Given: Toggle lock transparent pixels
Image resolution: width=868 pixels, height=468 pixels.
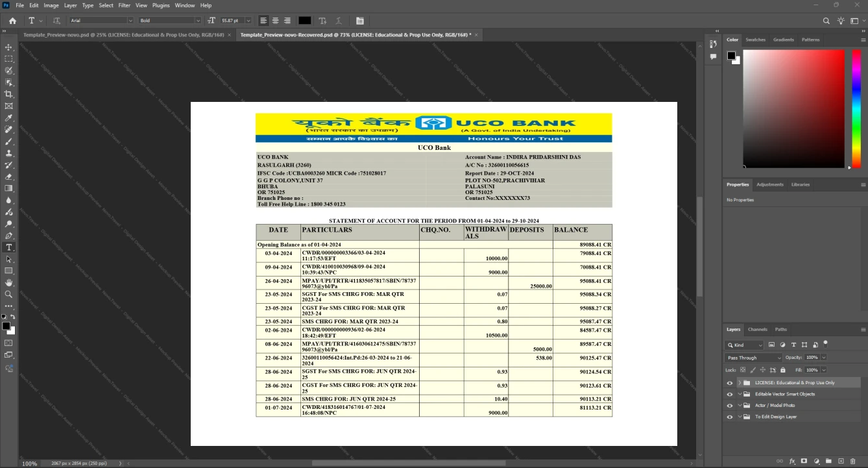Looking at the screenshot, I should pos(742,370).
